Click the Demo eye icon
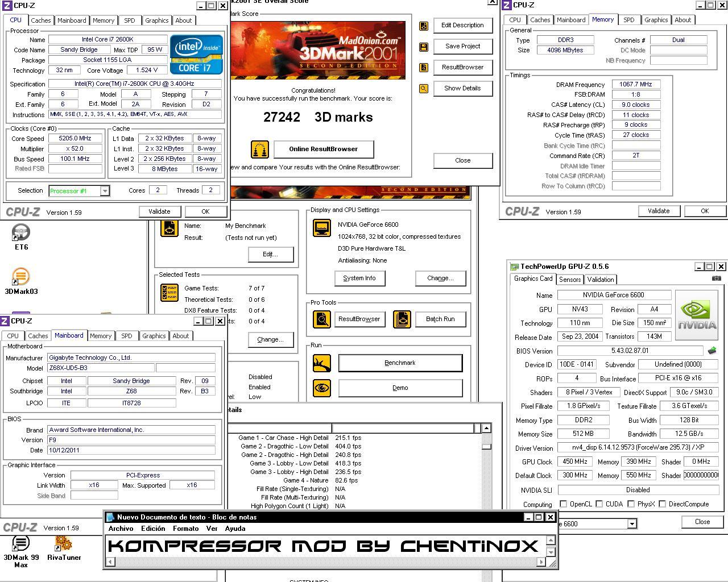This screenshot has width=728, height=582. (x=322, y=388)
